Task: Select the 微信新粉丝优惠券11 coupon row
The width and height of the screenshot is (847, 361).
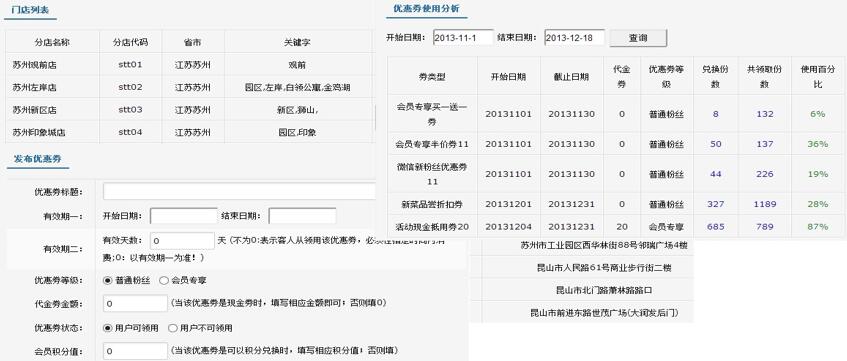Action: click(x=615, y=174)
